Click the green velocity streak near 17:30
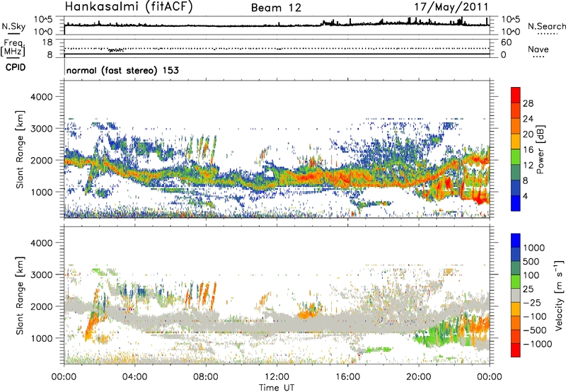The width and height of the screenshot is (566, 392). pyautogui.click(x=377, y=350)
